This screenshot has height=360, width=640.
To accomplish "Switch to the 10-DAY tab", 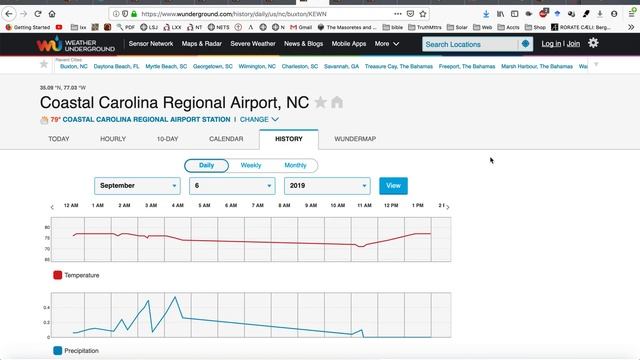I will 167,139.
